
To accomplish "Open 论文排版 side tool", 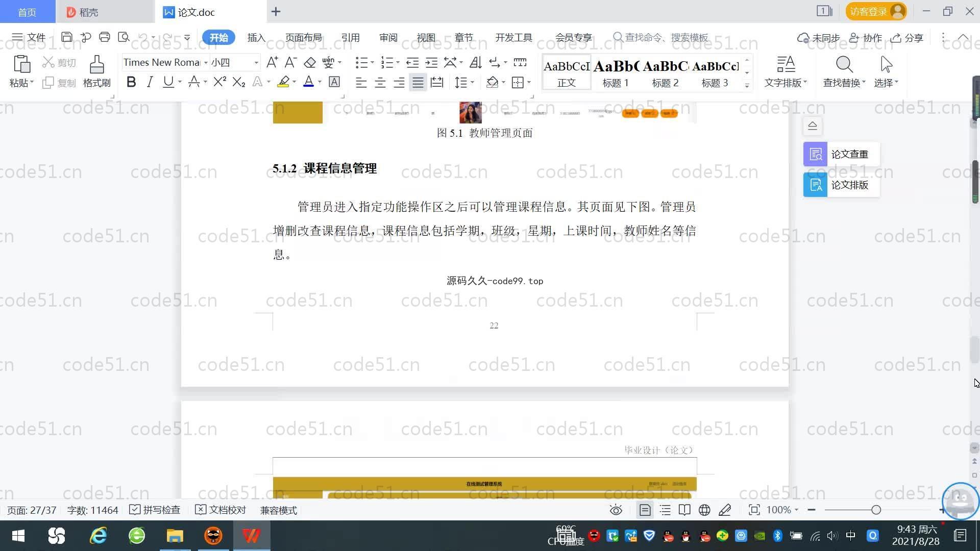I will [x=841, y=185].
